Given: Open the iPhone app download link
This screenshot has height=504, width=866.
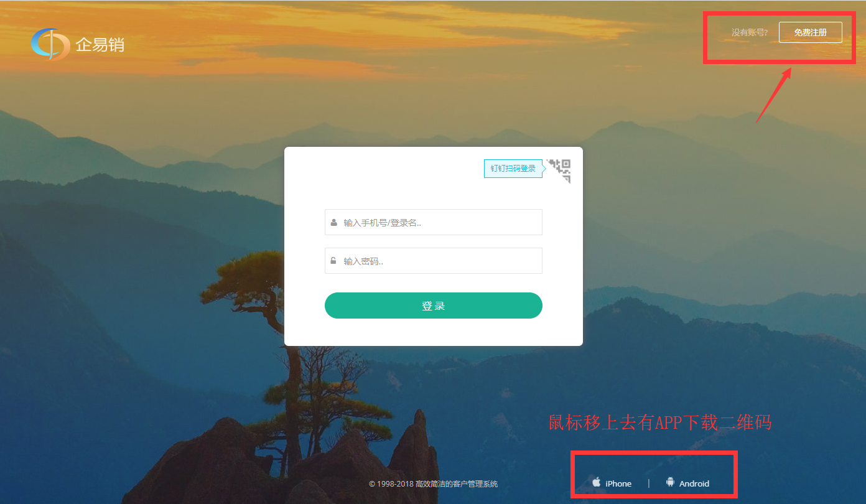Looking at the screenshot, I should pyautogui.click(x=618, y=483).
